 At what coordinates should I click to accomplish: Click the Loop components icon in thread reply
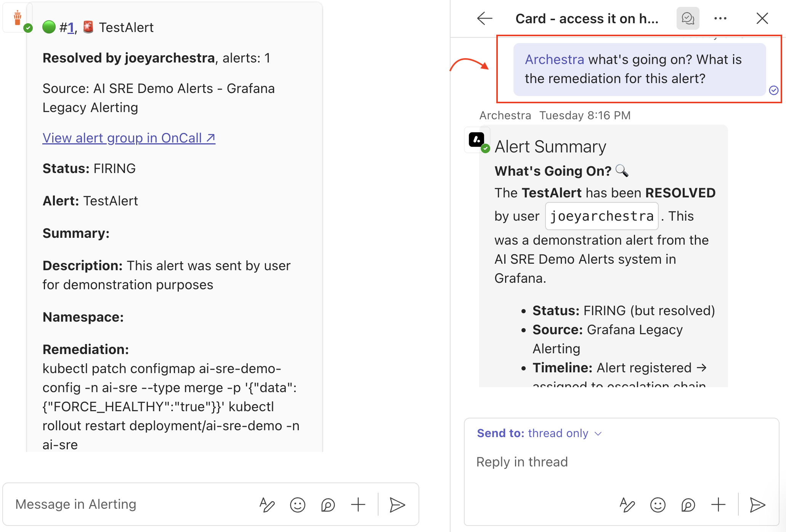tap(688, 505)
